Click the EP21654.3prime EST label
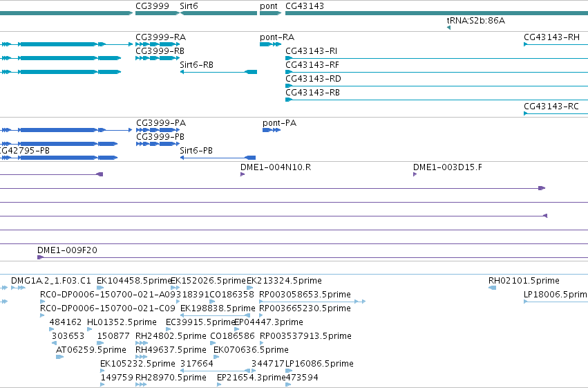Image resolution: width=588 pixels, height=388 pixels. click(252, 378)
